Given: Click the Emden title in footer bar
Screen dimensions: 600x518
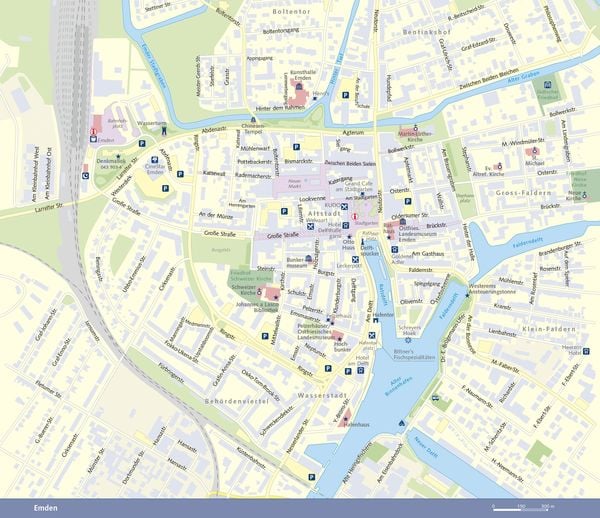Looking at the screenshot, I should coord(46,508).
